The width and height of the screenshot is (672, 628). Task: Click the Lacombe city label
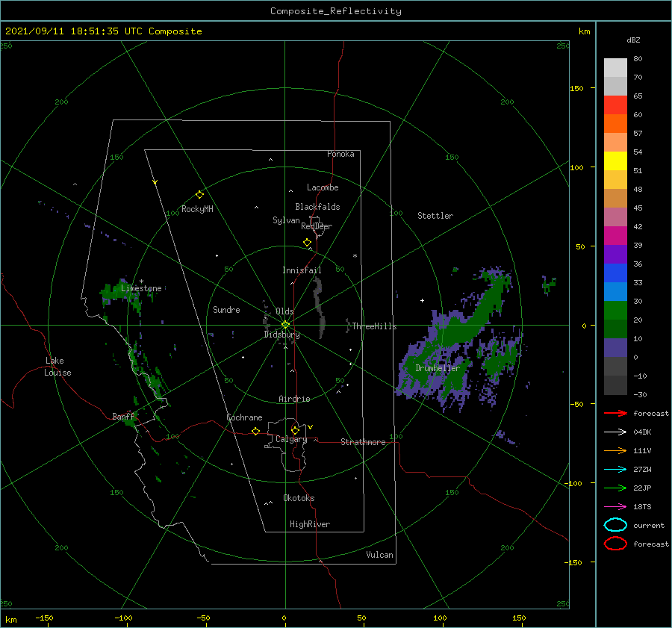[x=323, y=187]
